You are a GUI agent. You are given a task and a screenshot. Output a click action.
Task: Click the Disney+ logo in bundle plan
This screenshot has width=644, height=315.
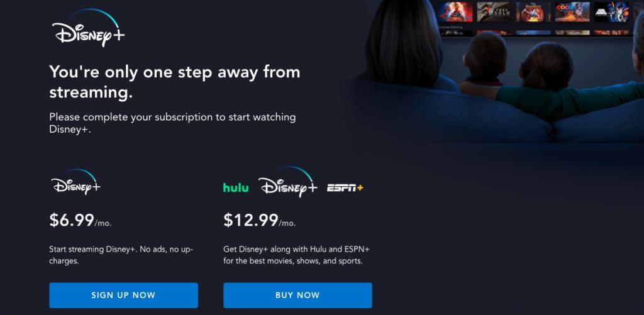coord(287,182)
